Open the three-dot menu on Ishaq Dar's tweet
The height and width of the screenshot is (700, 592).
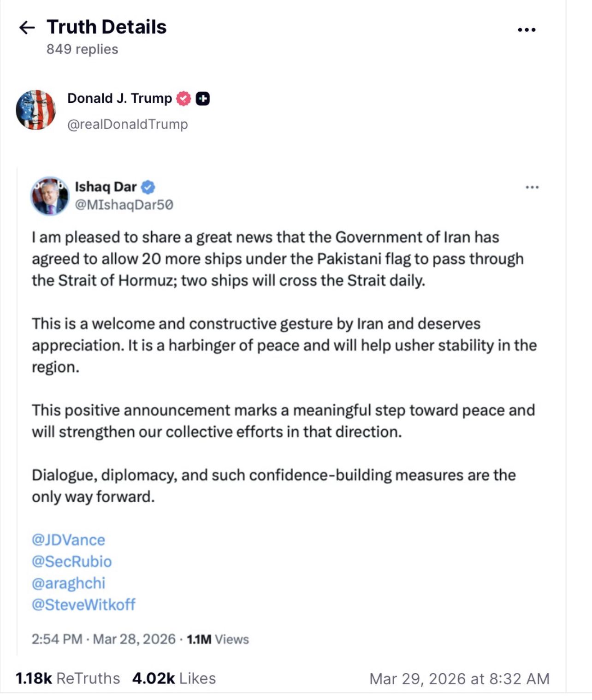pos(531,187)
